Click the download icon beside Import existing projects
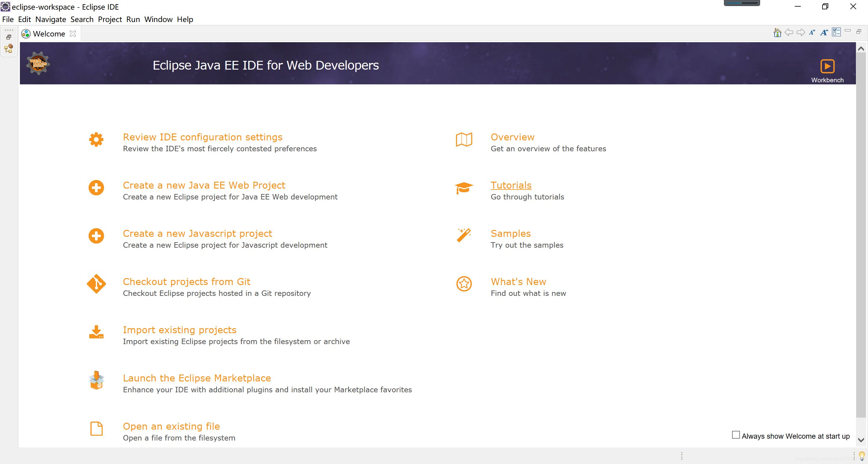The height and width of the screenshot is (464, 868). coord(96,333)
